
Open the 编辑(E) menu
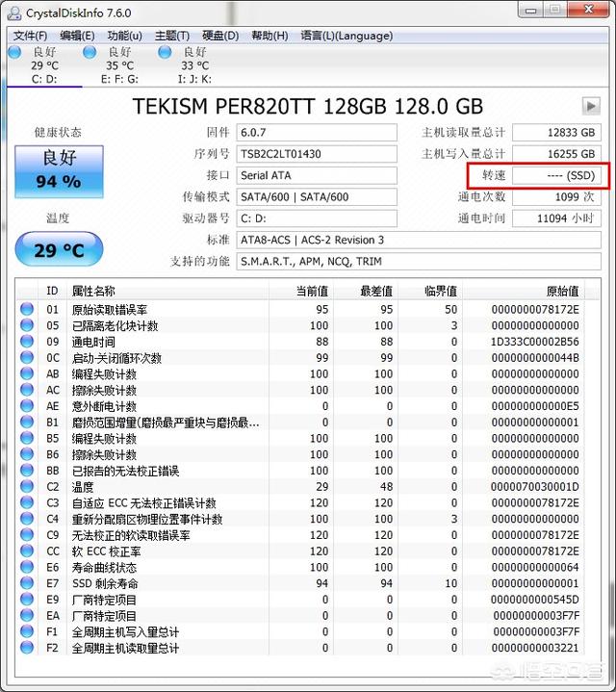[x=77, y=36]
